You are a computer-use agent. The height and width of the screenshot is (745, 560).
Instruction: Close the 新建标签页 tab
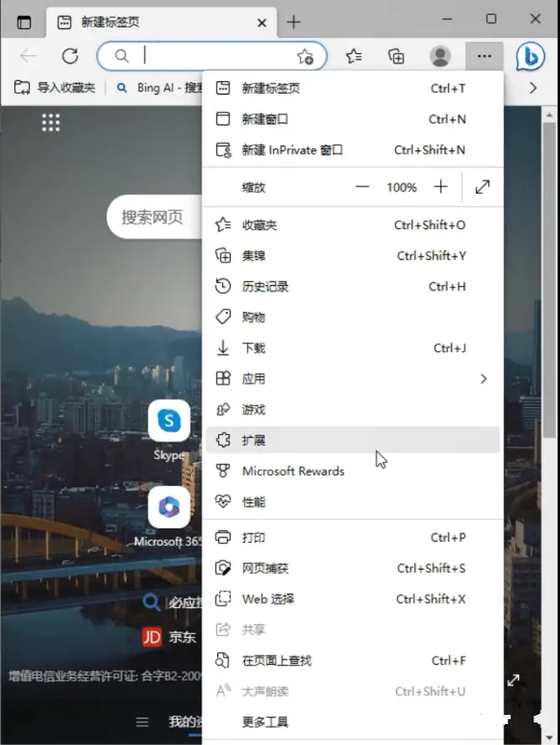[x=262, y=23]
